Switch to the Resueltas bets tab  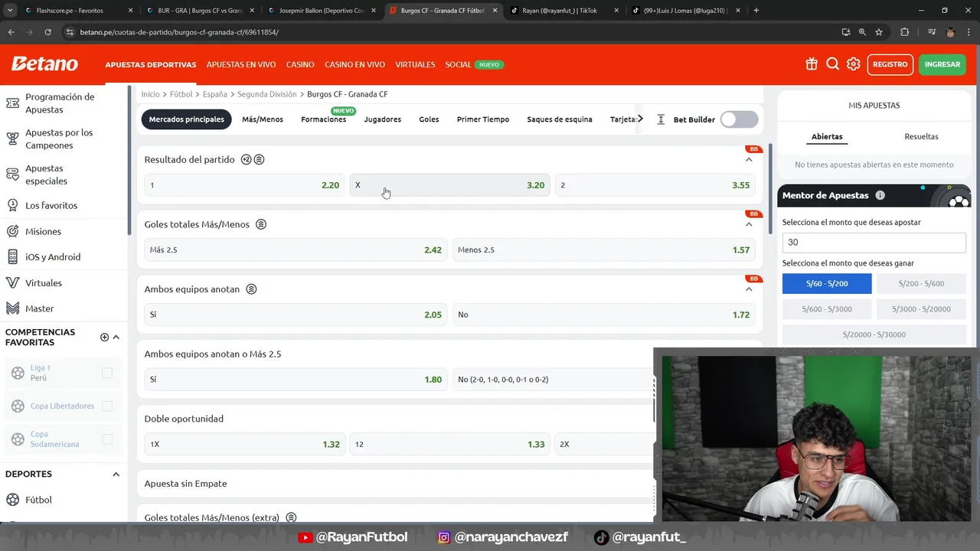[921, 136]
